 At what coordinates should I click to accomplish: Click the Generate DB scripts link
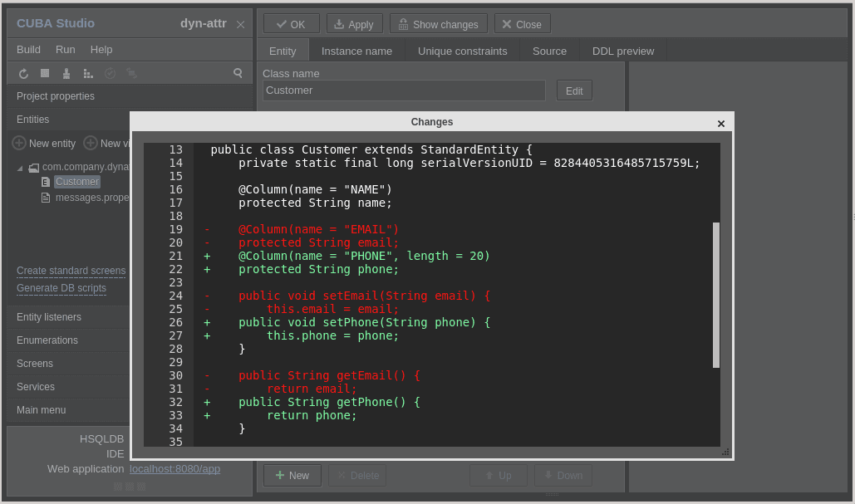coord(61,288)
